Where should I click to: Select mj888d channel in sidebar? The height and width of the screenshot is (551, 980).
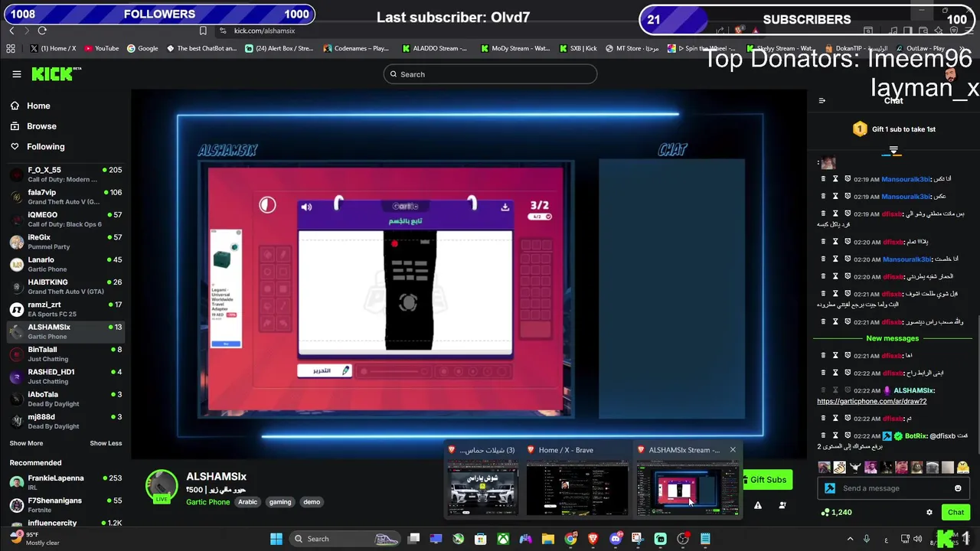click(x=65, y=421)
